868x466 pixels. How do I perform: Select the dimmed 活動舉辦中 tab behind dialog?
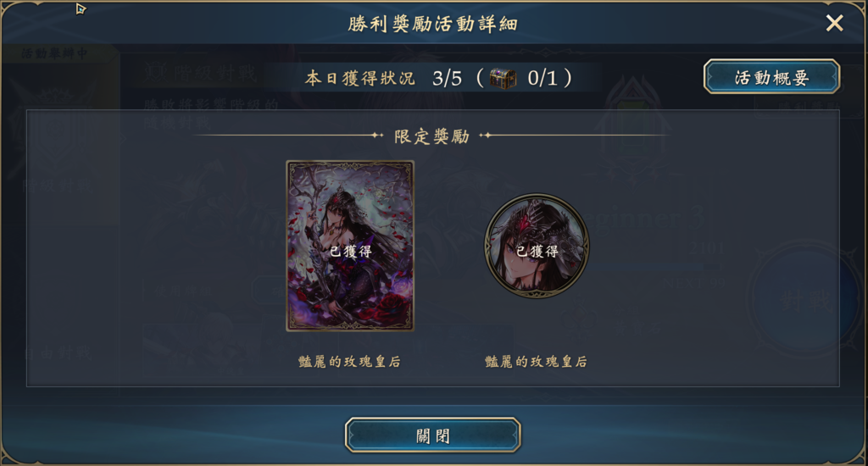coord(54,53)
